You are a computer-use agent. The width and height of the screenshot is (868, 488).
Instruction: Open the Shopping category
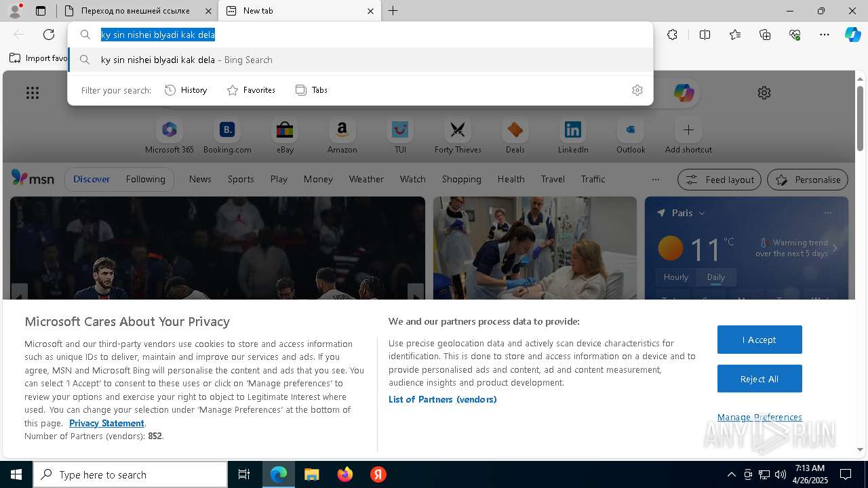pos(461,179)
